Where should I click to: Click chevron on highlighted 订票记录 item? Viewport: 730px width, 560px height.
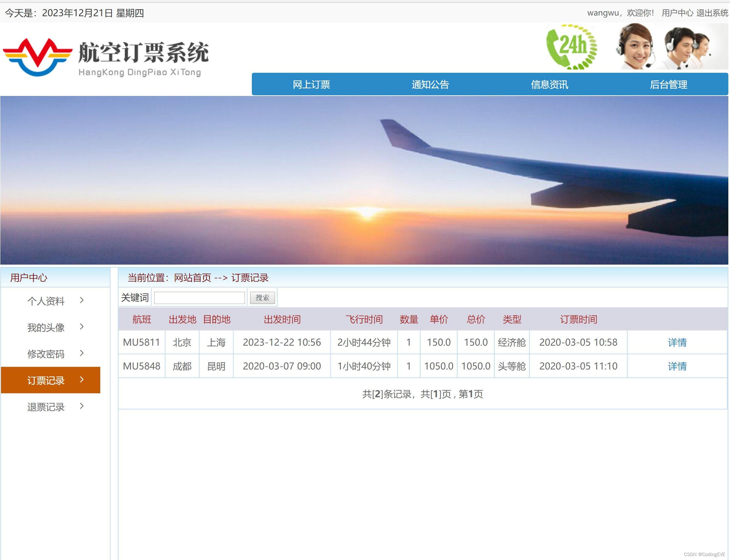(x=82, y=380)
